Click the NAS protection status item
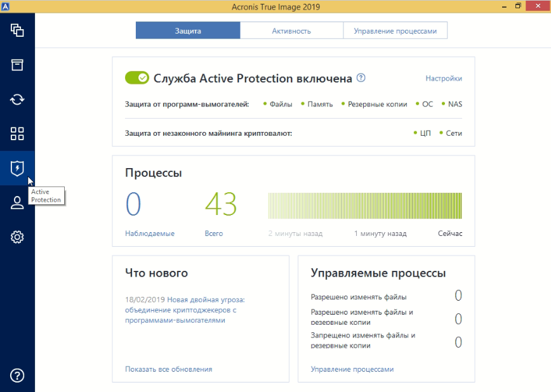 click(452, 104)
